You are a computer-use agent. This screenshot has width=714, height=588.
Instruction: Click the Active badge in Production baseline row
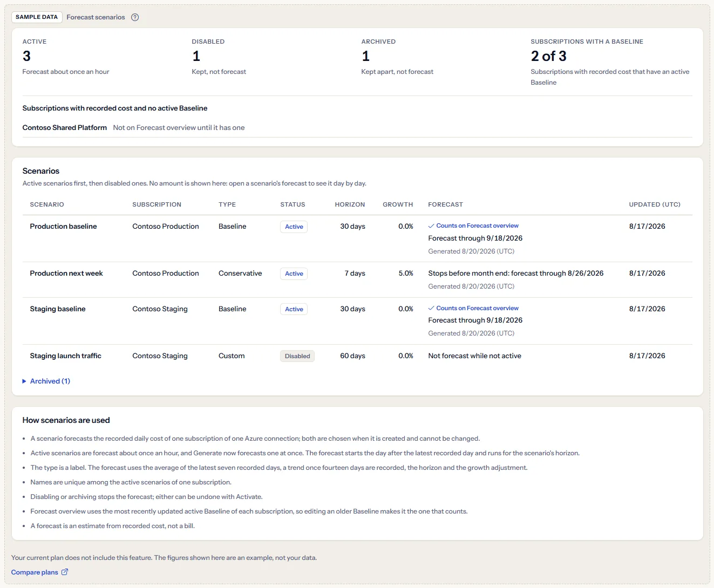294,227
